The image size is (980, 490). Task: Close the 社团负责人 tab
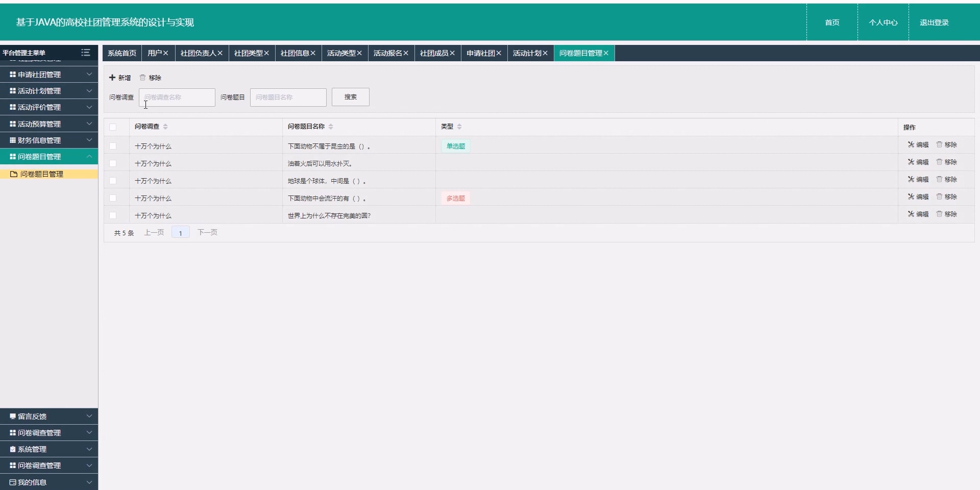click(x=220, y=53)
